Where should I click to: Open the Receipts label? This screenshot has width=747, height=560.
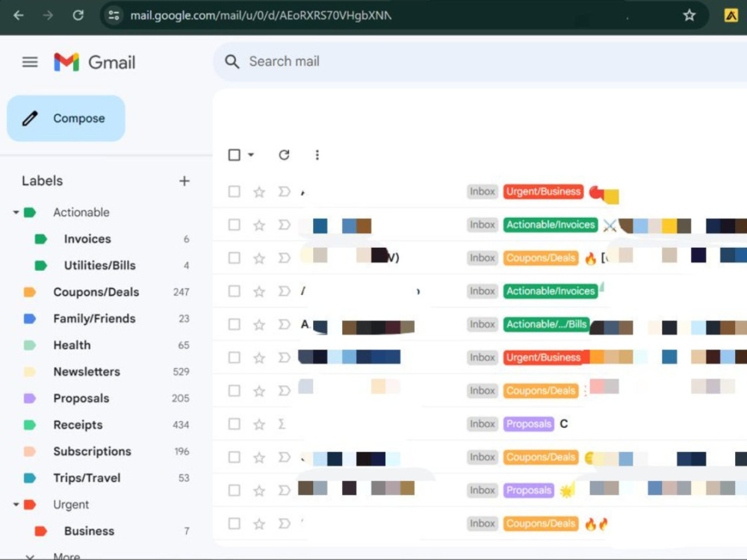click(x=78, y=425)
